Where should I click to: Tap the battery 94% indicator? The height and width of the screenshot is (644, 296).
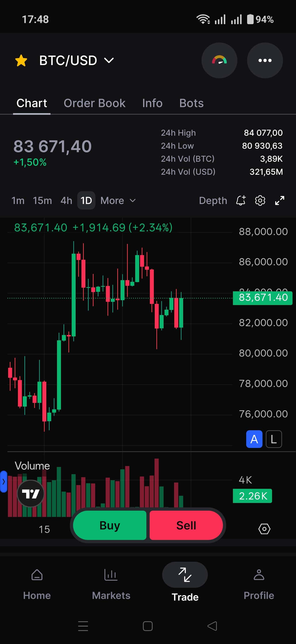(x=260, y=19)
